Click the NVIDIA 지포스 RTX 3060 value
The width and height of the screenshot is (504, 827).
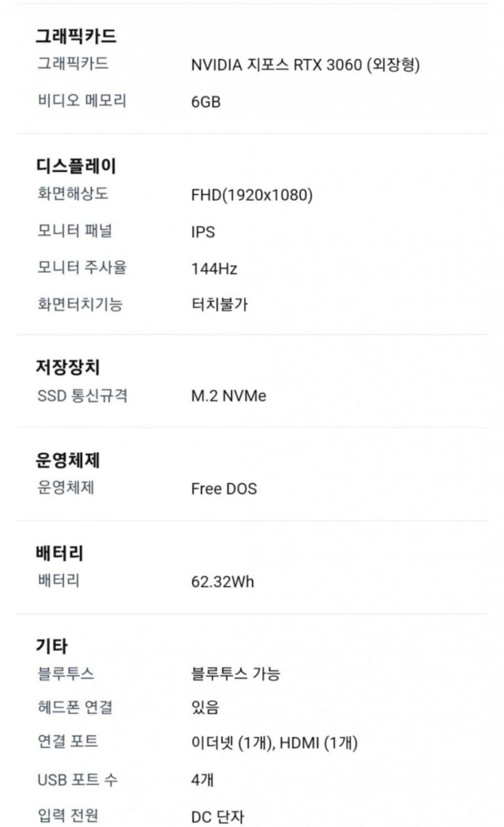305,65
